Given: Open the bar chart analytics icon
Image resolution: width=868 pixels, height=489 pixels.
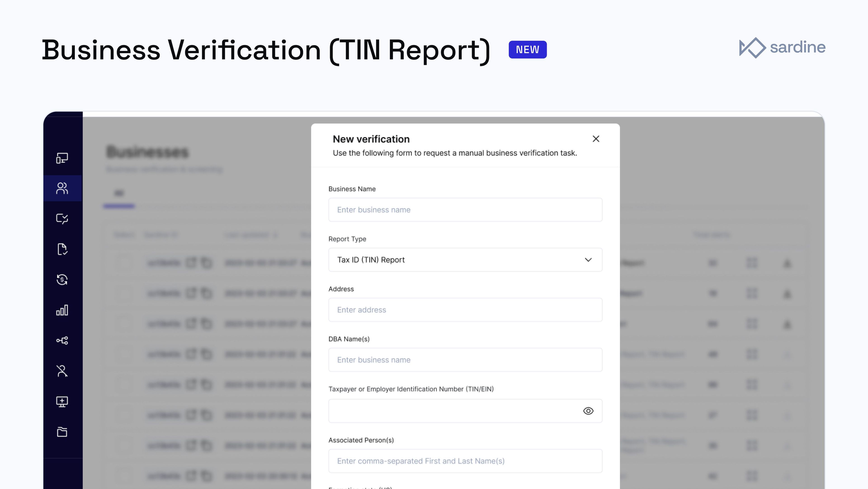Looking at the screenshot, I should click(62, 310).
